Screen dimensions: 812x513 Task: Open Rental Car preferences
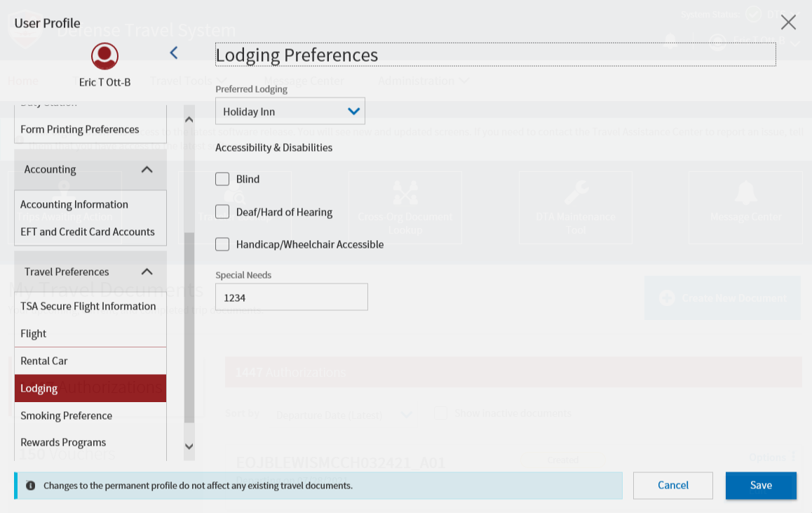point(44,361)
